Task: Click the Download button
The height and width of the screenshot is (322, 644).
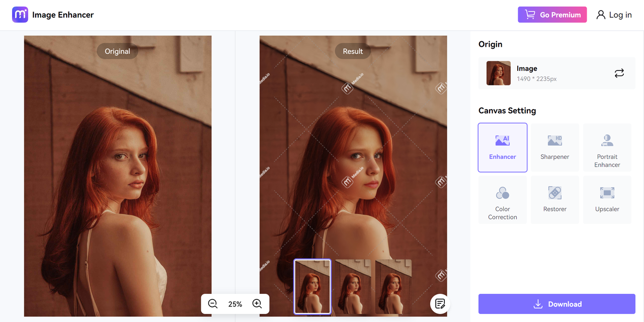Action: tap(557, 304)
